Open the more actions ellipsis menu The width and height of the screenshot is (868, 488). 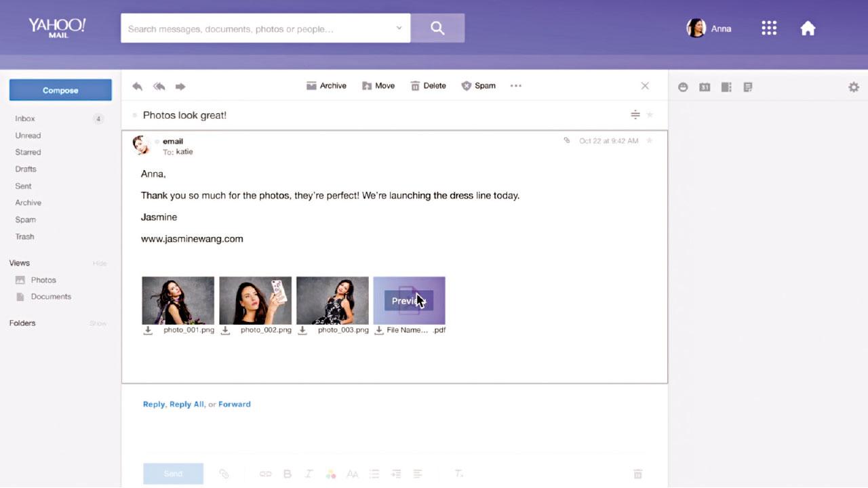(x=516, y=86)
